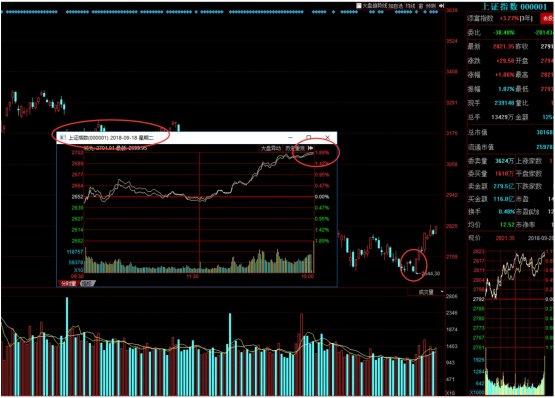The image size is (555, 398).
Task: Toggle the 大盘趋势线 checkbox in top toolbar
Action: [x=359, y=6]
